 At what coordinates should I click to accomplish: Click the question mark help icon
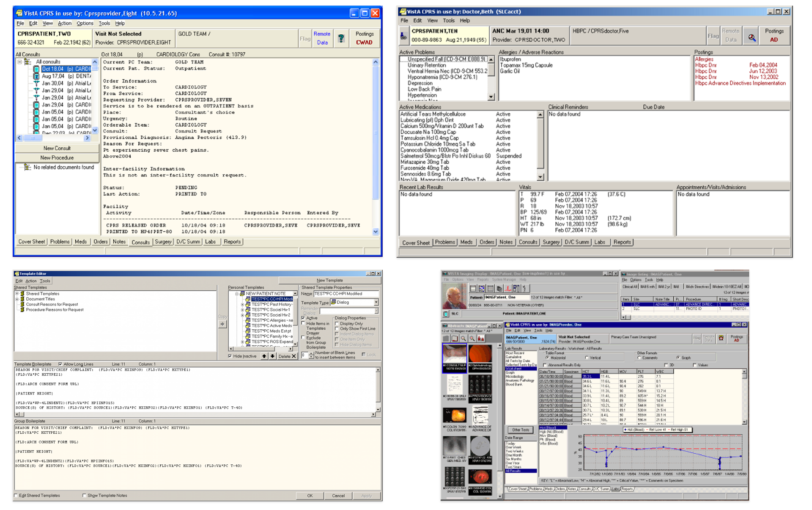coord(341,39)
